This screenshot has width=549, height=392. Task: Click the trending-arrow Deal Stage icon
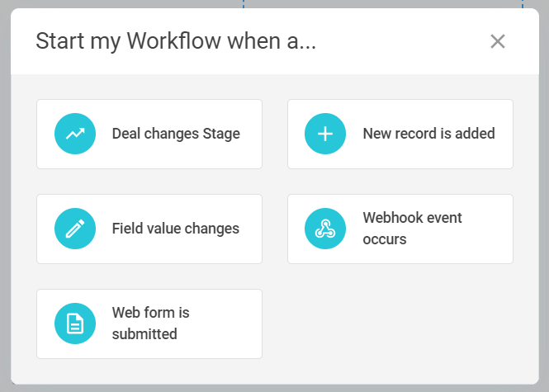[x=76, y=134]
